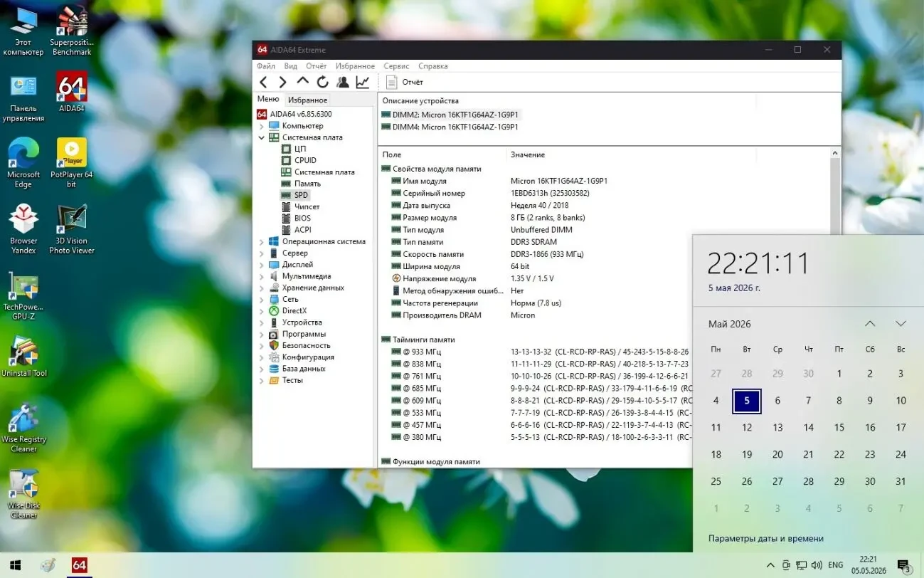The image size is (924, 578).
Task: Open Superposition Benchmark desktop shortcut
Action: click(x=72, y=31)
